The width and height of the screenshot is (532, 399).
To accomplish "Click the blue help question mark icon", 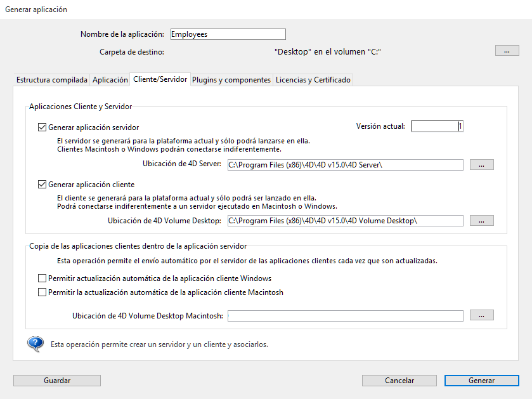I will point(34,344).
